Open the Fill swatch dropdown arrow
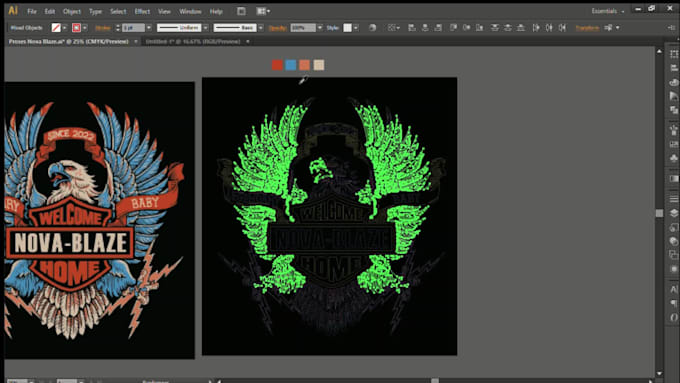The image size is (680, 383). (x=64, y=28)
